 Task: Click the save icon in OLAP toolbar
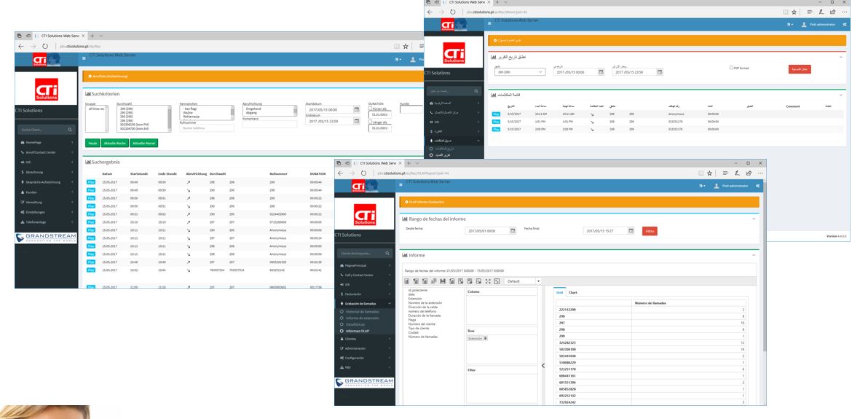pyautogui.click(x=443, y=281)
